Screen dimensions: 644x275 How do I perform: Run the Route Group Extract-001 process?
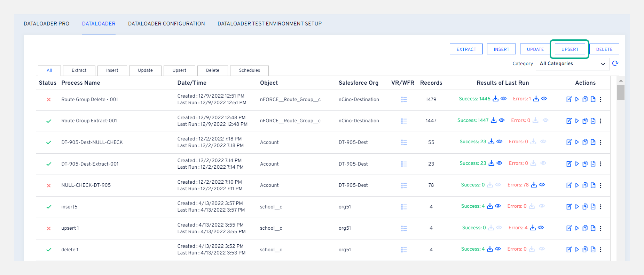tap(577, 121)
